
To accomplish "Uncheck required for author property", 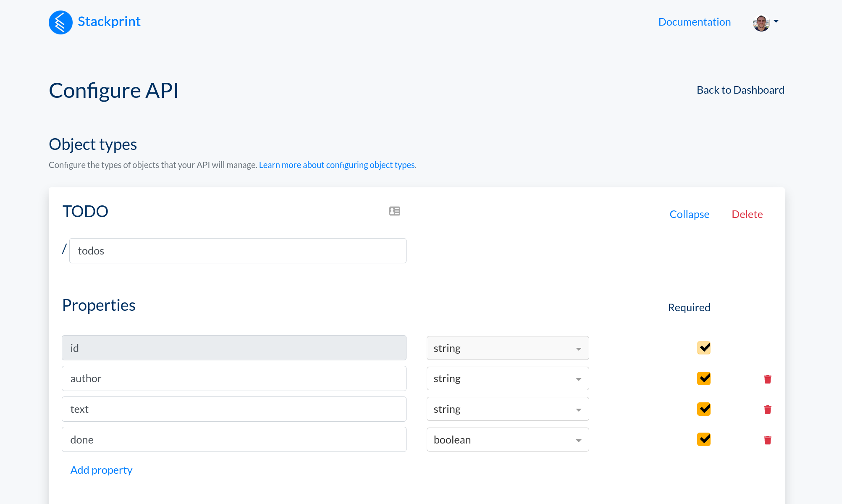I will pos(703,378).
